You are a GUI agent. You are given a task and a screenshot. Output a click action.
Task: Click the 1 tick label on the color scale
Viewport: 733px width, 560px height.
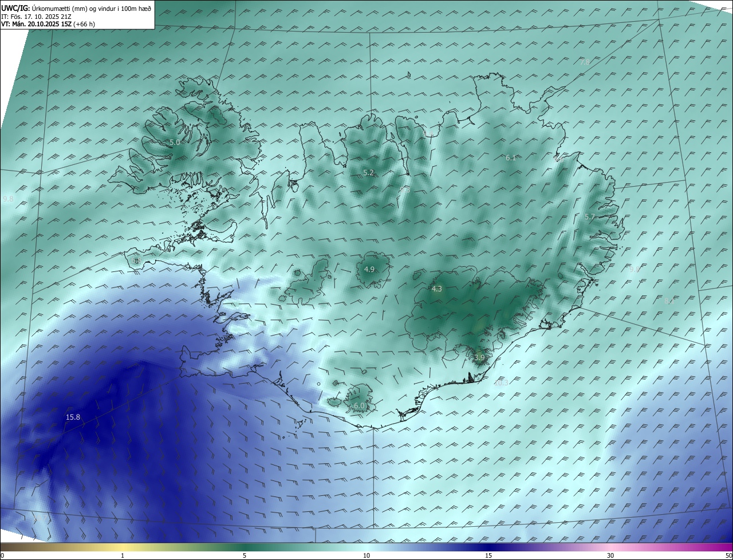[123, 555]
